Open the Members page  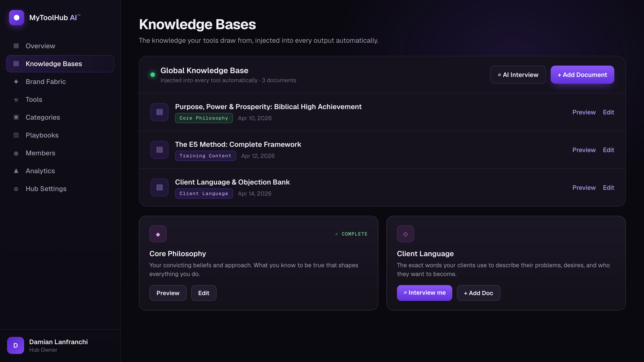pos(60,153)
